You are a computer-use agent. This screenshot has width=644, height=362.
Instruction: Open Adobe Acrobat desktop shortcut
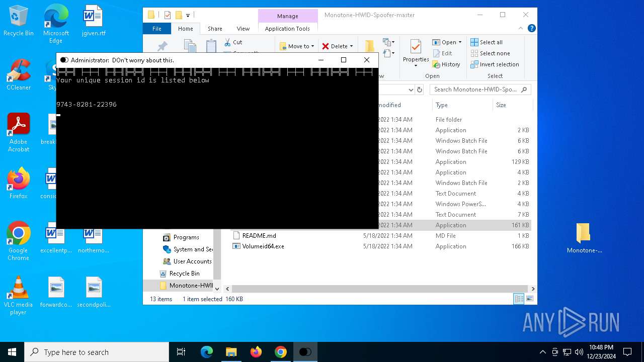pos(19,133)
